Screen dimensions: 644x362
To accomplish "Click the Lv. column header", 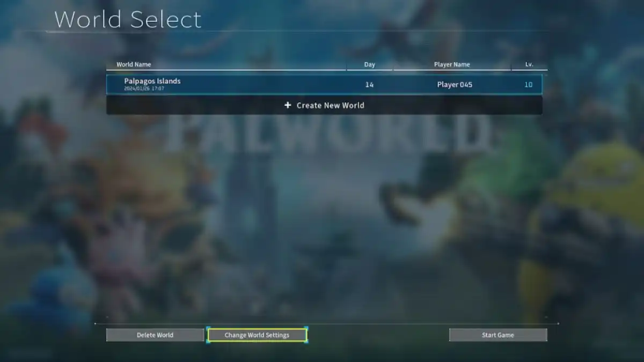I will point(530,64).
